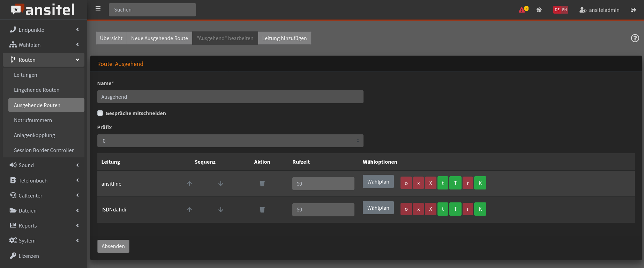644x268 pixels.
Task: Switch to the Übersicht tab
Action: [x=111, y=38]
